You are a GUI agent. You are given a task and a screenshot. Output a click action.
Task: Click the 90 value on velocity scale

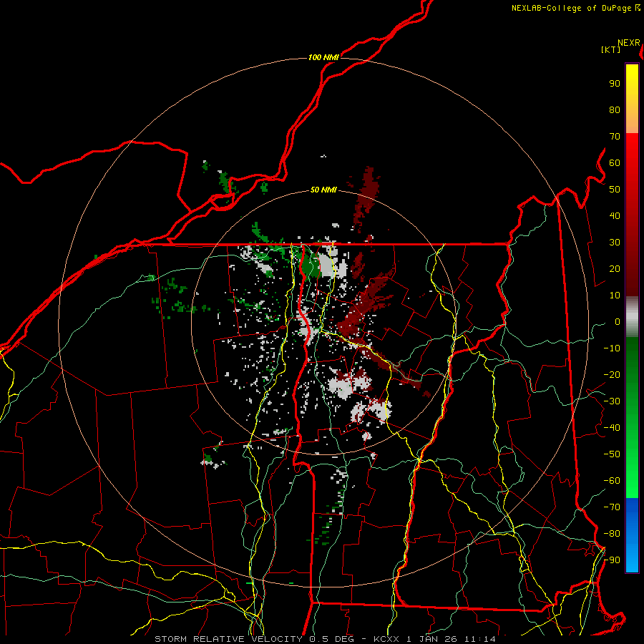tap(615, 84)
